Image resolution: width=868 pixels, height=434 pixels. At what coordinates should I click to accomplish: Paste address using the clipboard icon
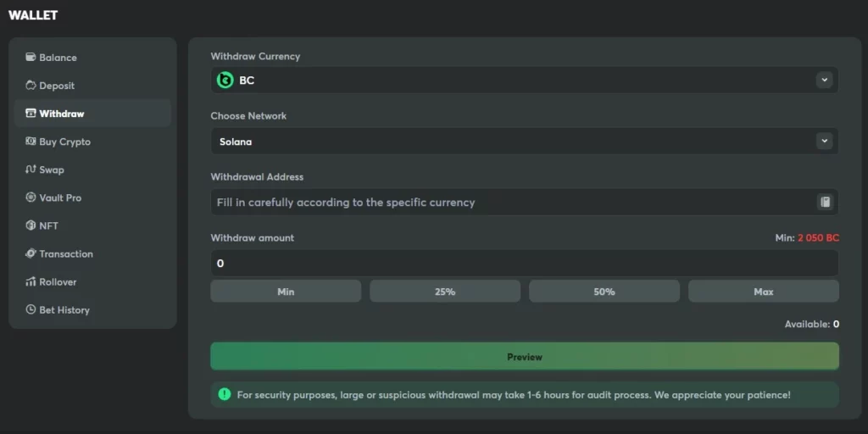click(825, 202)
